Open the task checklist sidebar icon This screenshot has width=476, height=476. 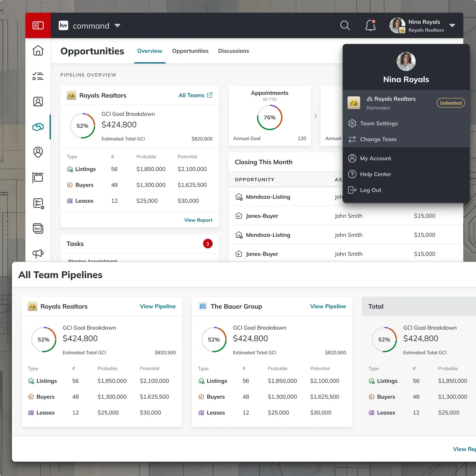tap(38, 76)
